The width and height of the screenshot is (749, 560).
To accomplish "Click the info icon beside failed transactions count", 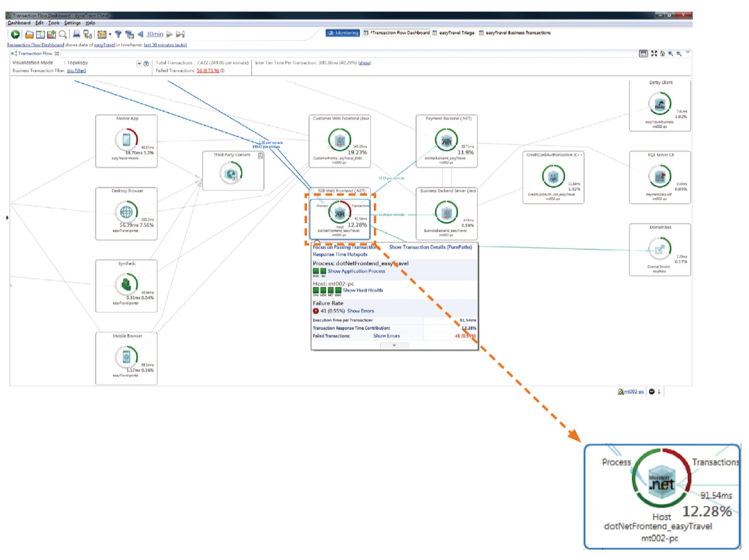I will point(223,71).
